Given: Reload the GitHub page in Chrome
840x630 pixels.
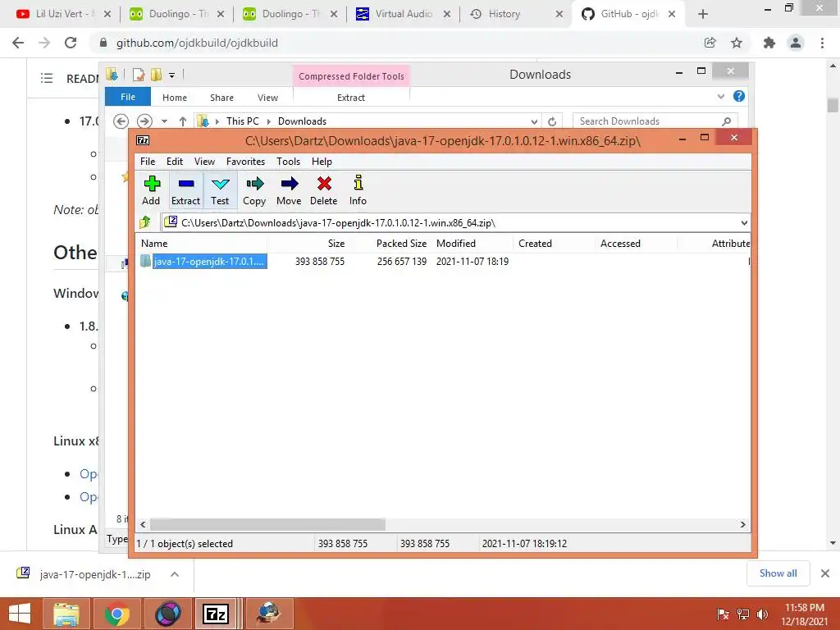Looking at the screenshot, I should [x=71, y=43].
